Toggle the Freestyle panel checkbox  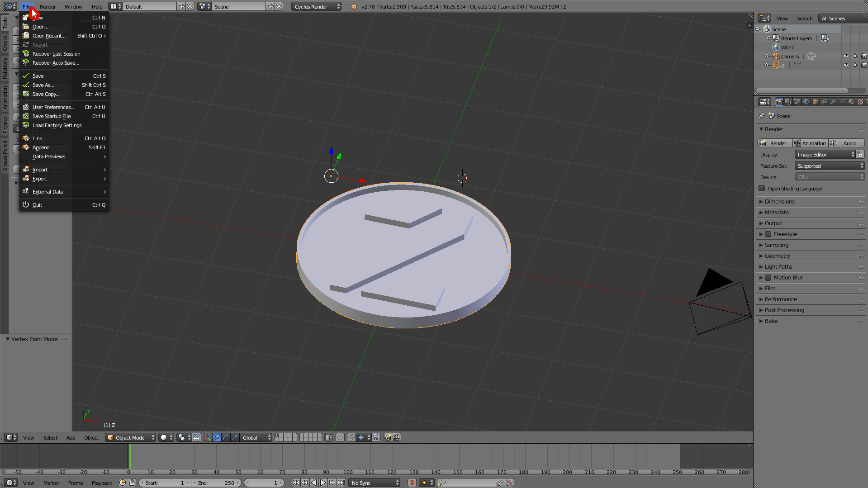768,234
